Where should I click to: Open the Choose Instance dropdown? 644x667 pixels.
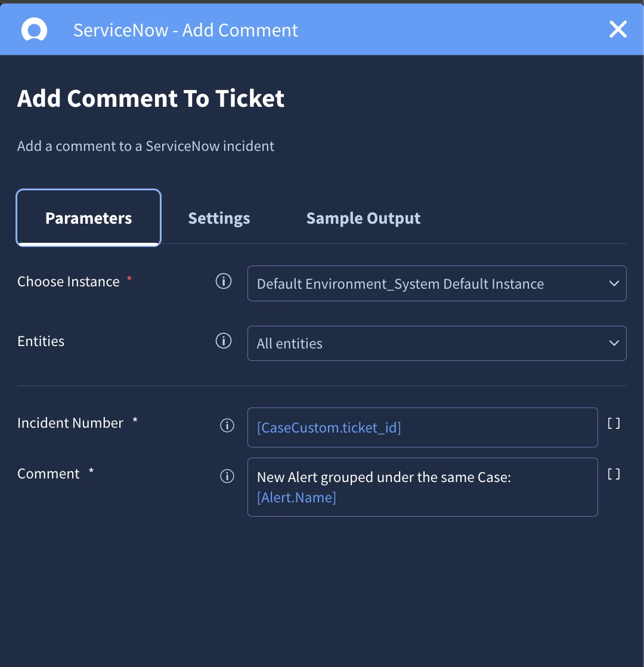[436, 283]
